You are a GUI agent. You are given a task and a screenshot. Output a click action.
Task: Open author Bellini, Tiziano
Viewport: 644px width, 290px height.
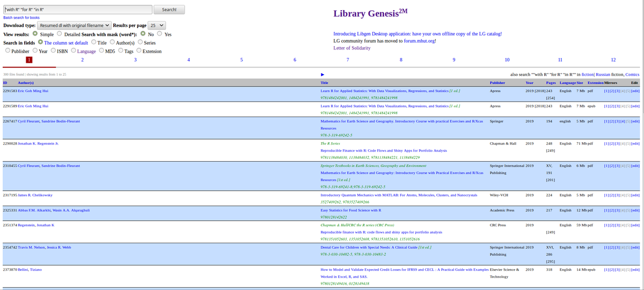point(30,269)
